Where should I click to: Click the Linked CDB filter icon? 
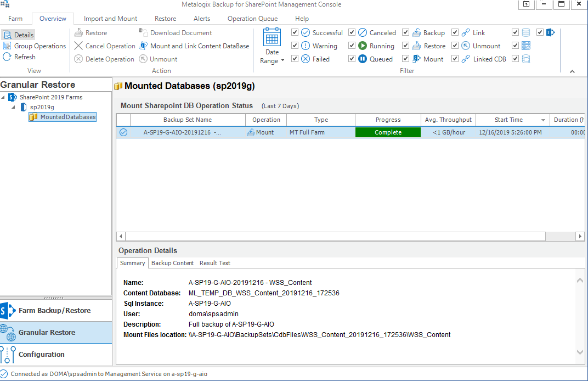[466, 59]
